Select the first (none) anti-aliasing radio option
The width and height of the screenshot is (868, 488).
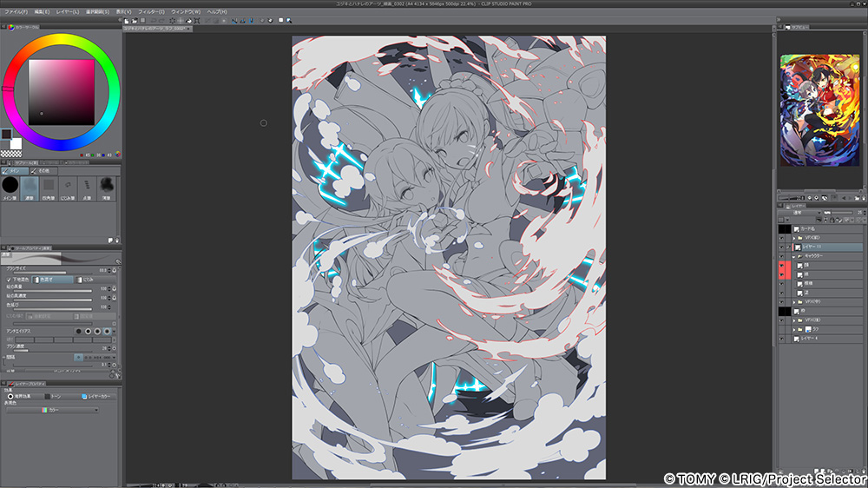pos(79,331)
